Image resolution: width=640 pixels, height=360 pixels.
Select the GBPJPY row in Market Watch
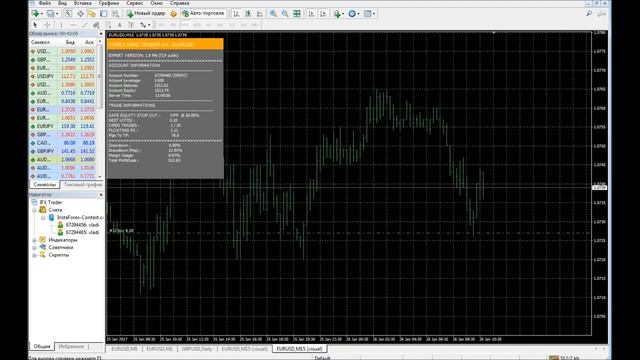coord(62,151)
